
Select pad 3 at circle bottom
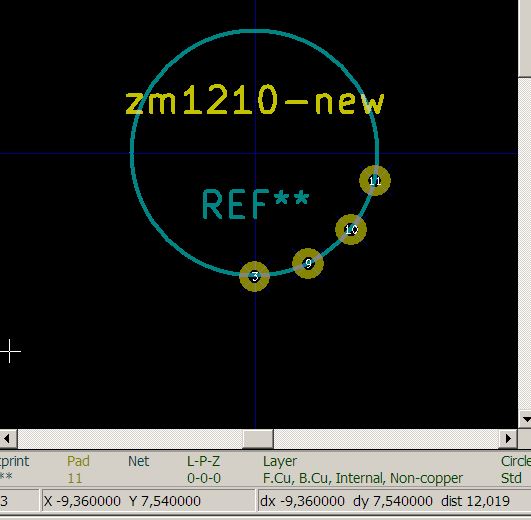255,277
